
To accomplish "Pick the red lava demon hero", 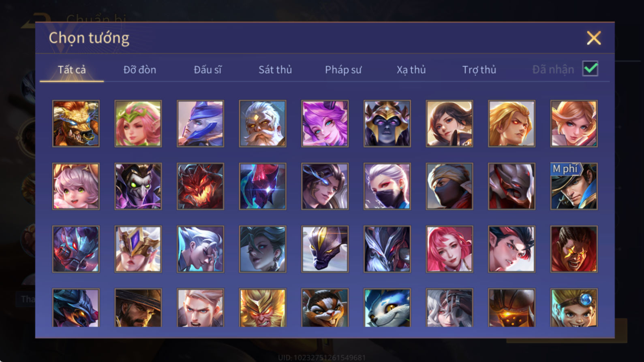I will [200, 186].
